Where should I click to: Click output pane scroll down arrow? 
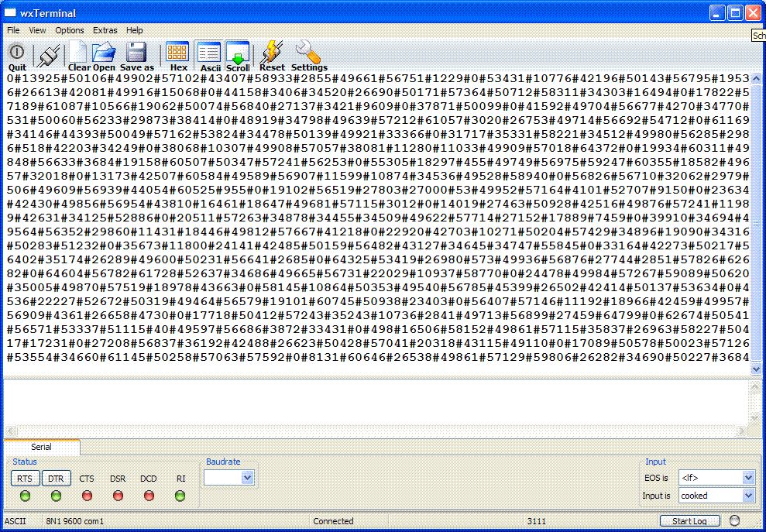coord(756,369)
